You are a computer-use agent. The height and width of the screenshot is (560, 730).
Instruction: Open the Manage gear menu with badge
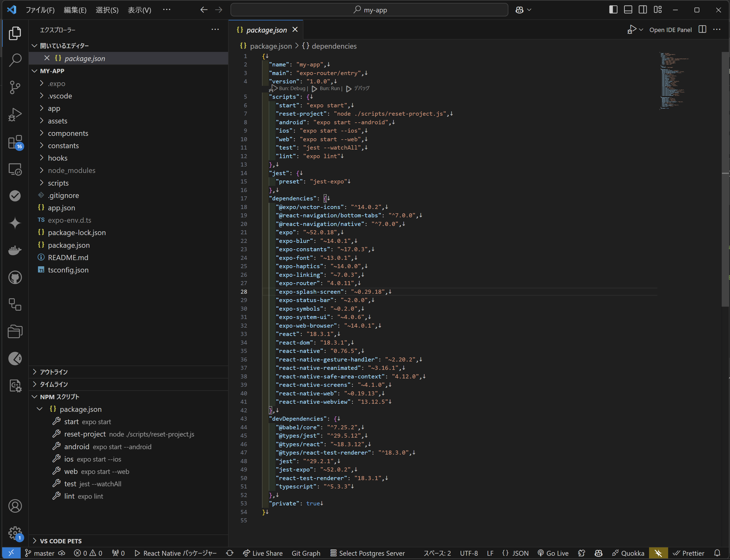15,533
